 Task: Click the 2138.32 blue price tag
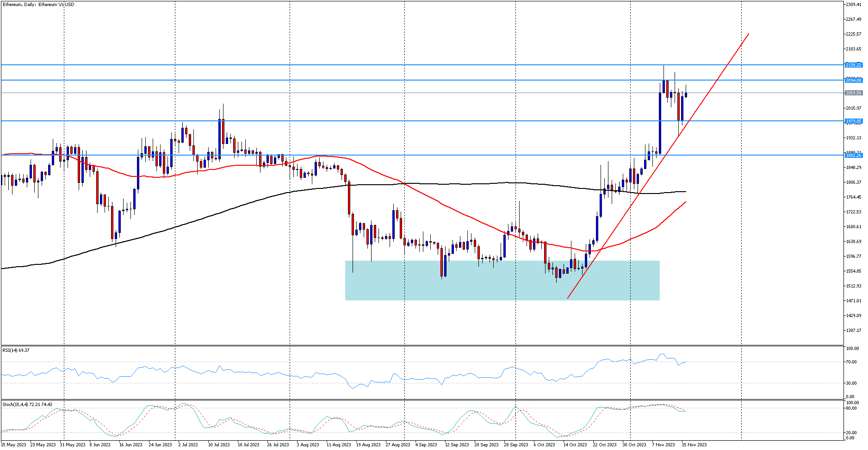(x=854, y=65)
